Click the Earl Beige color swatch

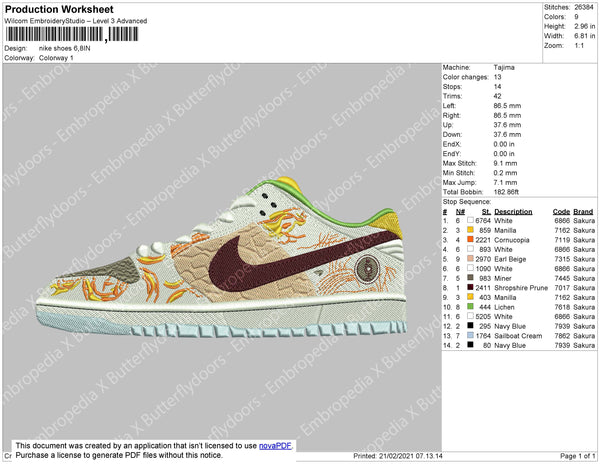click(x=470, y=259)
